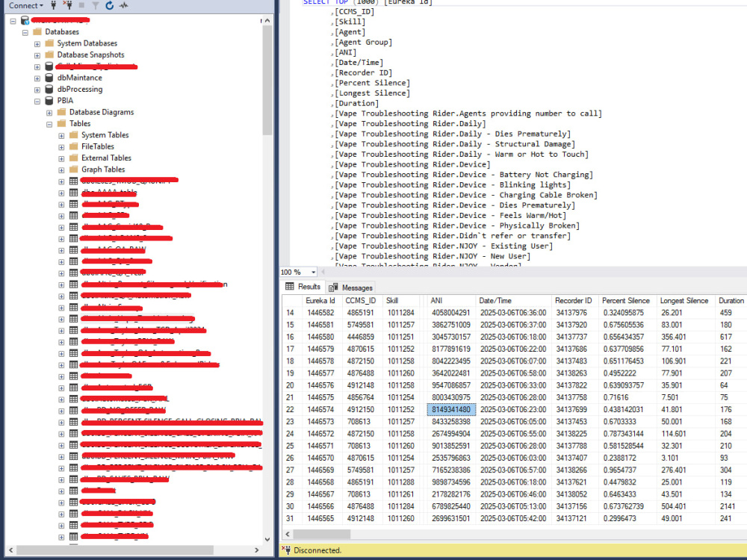Click the Connect Object Explorer plug icon
The width and height of the screenshot is (747, 560).
click(53, 5)
